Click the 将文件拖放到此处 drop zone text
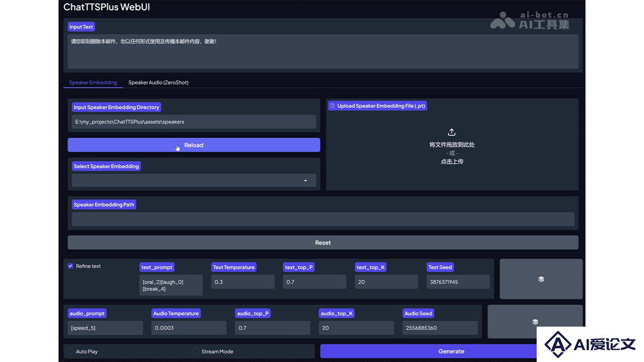Screen dimensions: 644x362 click(452, 144)
